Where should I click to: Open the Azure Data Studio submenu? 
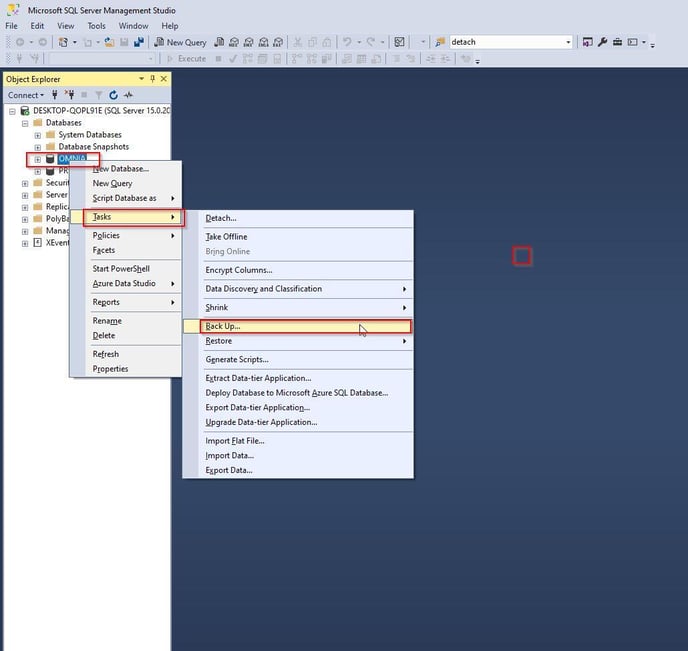[126, 284]
